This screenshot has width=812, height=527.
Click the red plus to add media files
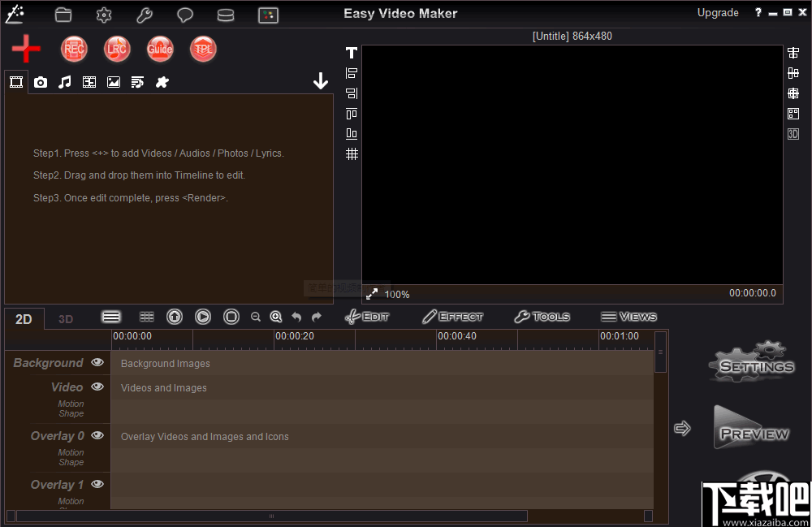coord(25,49)
